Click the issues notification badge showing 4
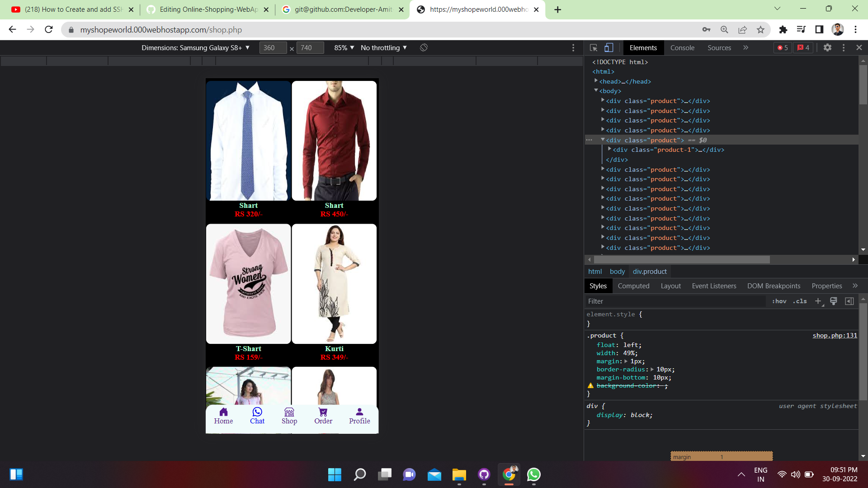The width and height of the screenshot is (868, 488). [803, 47]
